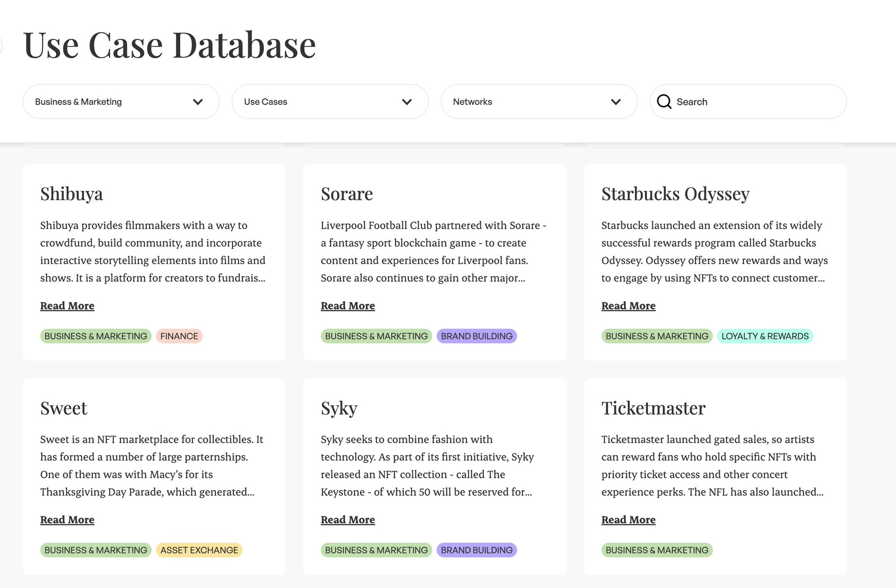Click the Sweet card title
This screenshot has width=896, height=588.
tap(64, 408)
